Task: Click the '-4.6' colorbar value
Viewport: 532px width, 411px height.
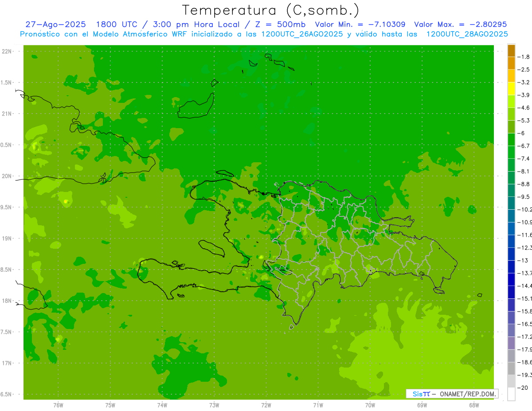Action: 524,108
